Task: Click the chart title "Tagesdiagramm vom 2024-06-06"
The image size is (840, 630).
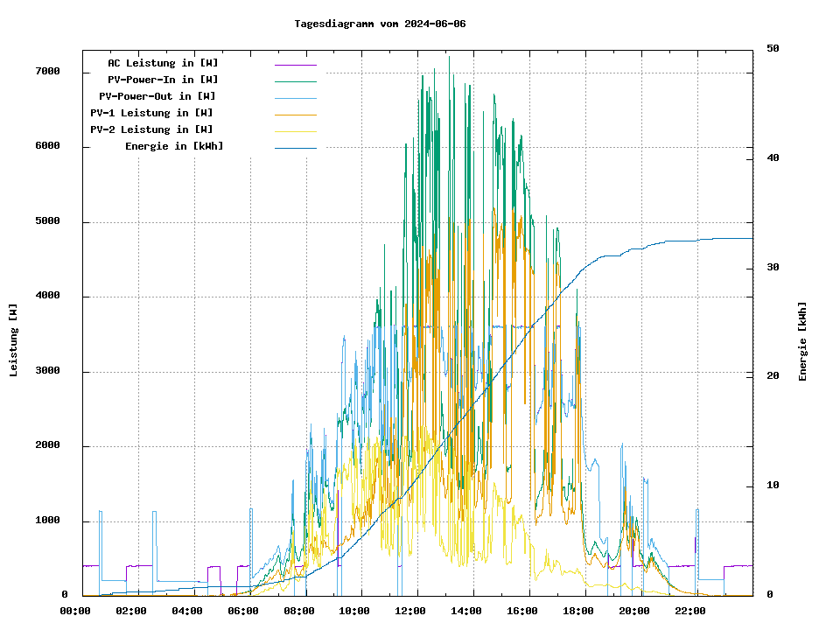Action: pos(380,24)
